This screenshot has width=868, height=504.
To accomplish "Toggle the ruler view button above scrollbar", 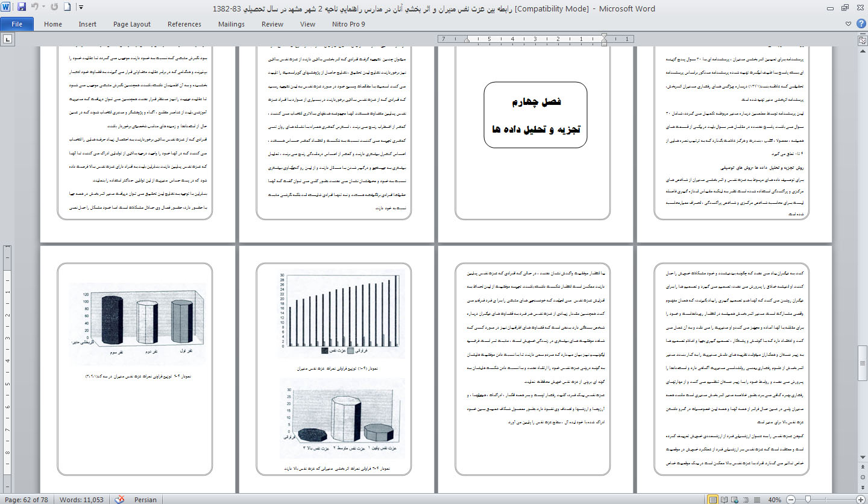I will 862,39.
